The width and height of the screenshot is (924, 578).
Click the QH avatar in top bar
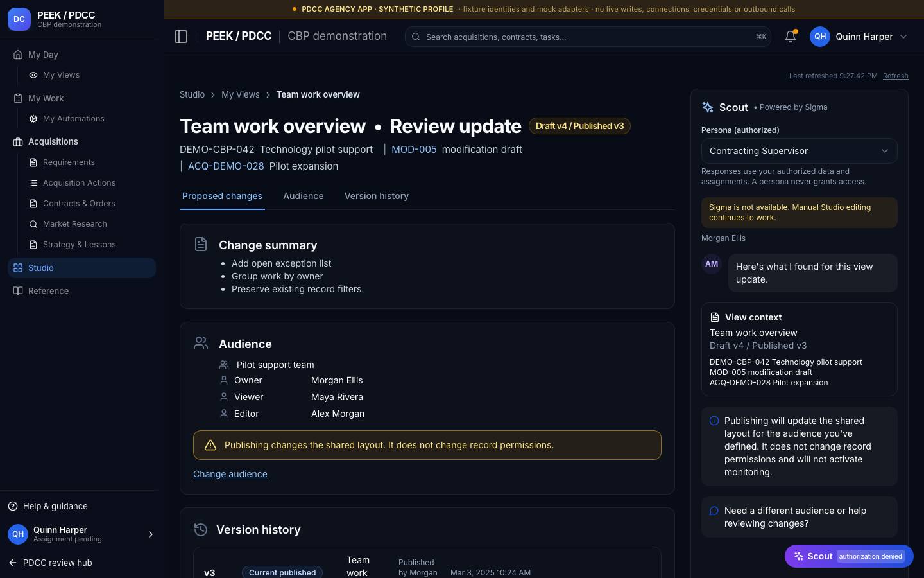click(x=820, y=37)
